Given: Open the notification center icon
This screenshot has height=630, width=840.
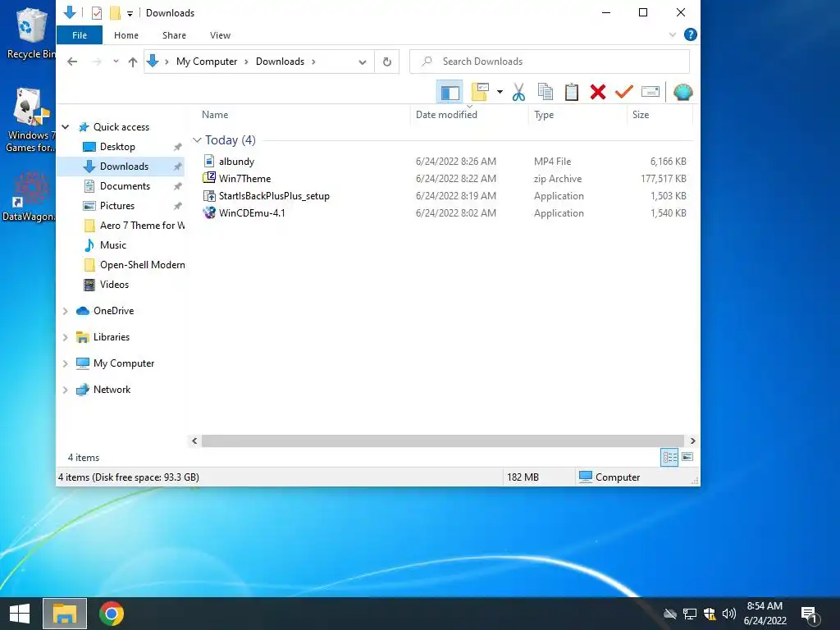Looking at the screenshot, I should click(810, 614).
